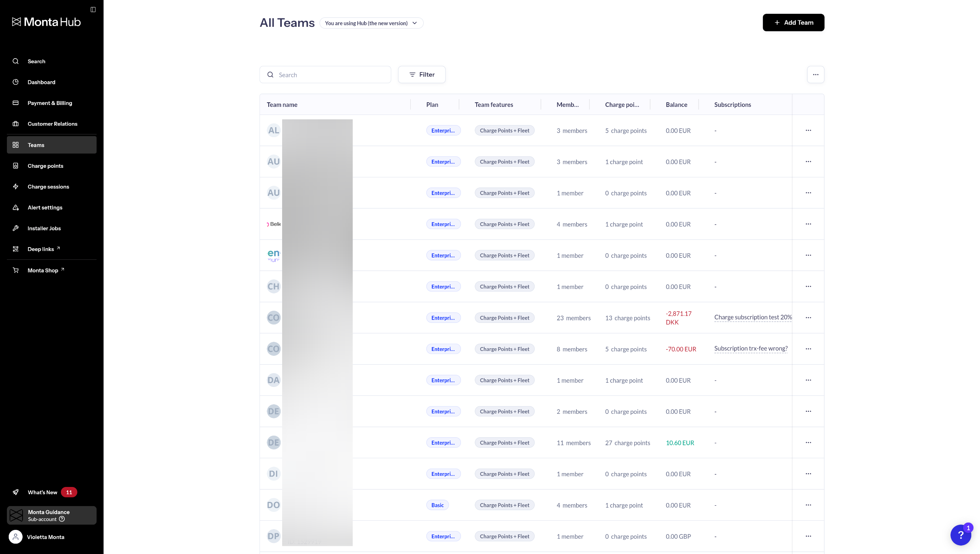Open row actions for the Basic plan team
Viewport: 980px width, 554px height.
click(x=808, y=505)
